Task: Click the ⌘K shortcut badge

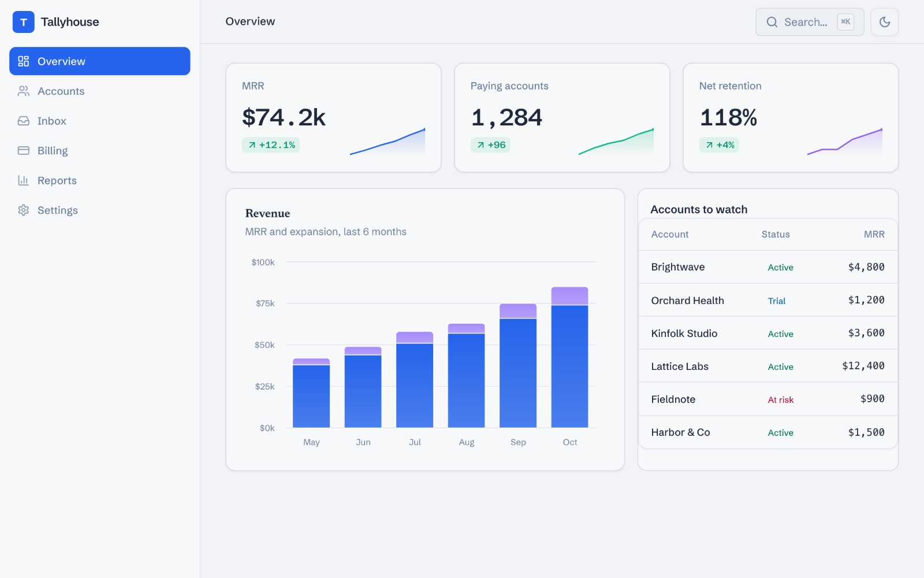Action: (845, 22)
